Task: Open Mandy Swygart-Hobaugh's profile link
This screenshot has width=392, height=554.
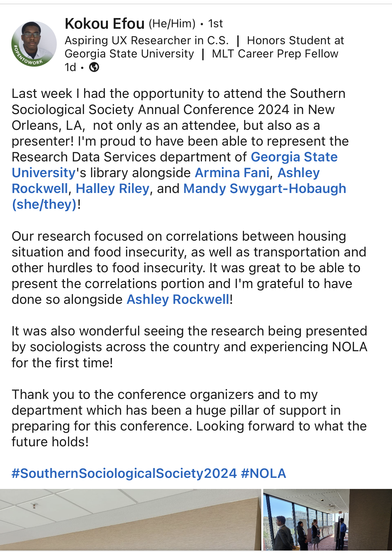Action: click(264, 189)
